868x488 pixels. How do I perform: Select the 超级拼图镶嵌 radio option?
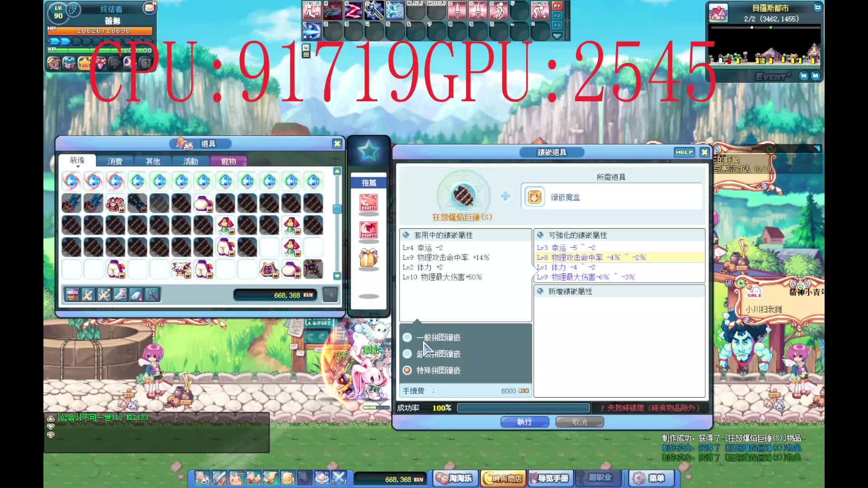coord(407,354)
